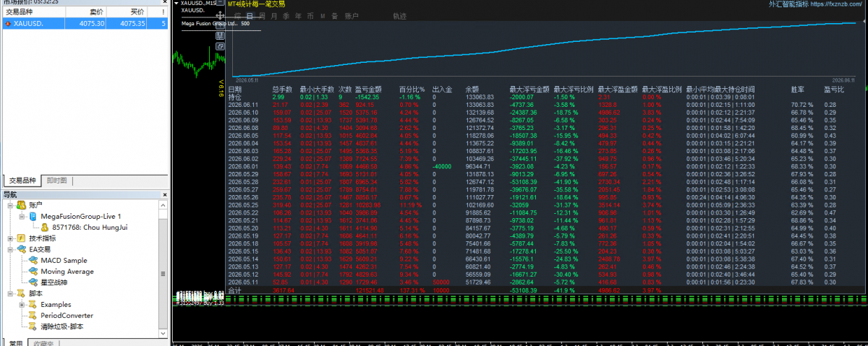
Task: Click the 星空战神 expert advisor icon
Action: (33, 282)
